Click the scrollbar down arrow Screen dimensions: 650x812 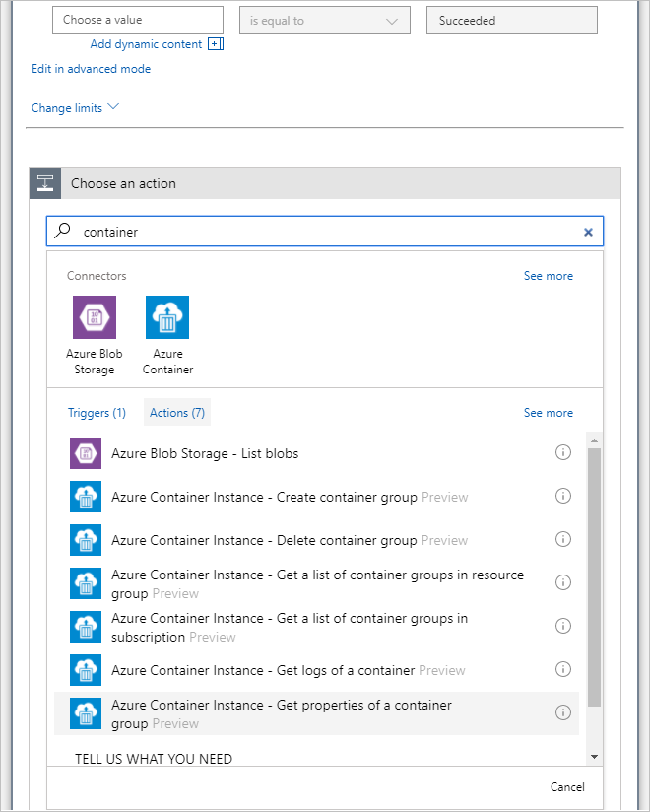coord(594,757)
